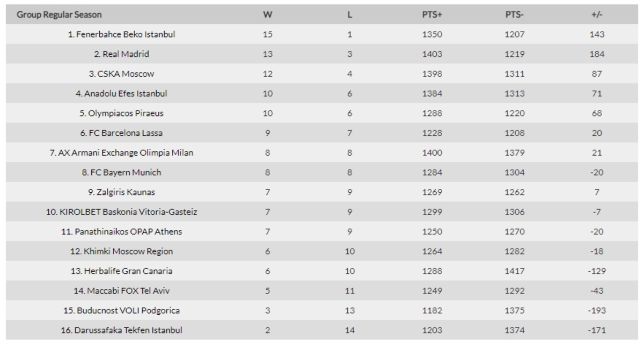
Task: Click the Group Regular Season header
Action: pyautogui.click(x=59, y=15)
